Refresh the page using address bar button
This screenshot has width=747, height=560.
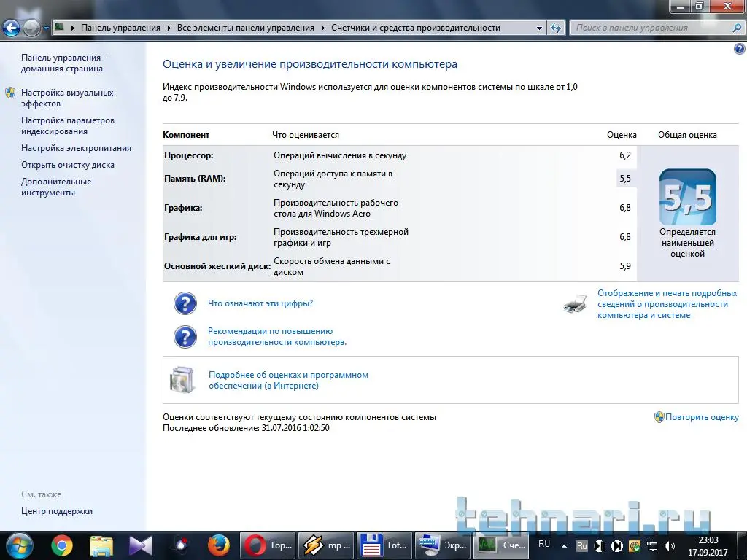[x=555, y=28]
